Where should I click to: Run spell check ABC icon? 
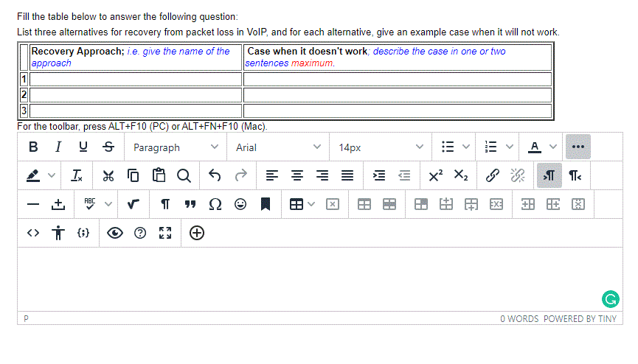[89, 204]
